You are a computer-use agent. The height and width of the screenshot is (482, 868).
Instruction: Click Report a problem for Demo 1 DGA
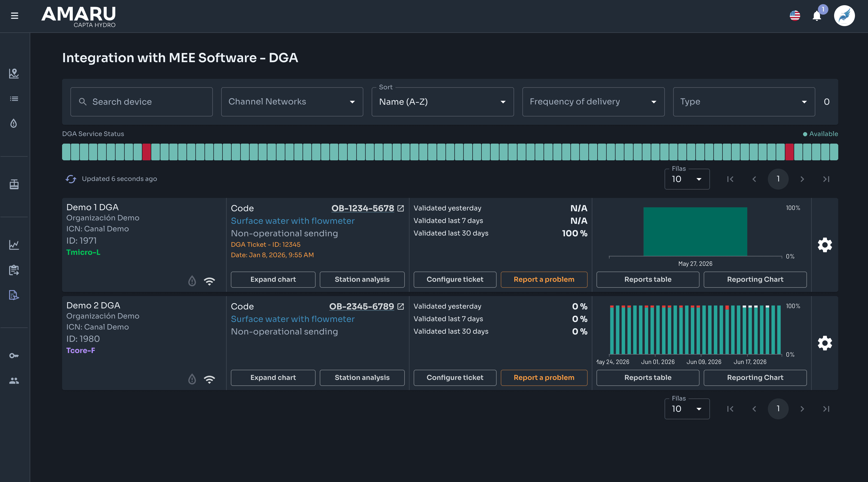pos(544,280)
